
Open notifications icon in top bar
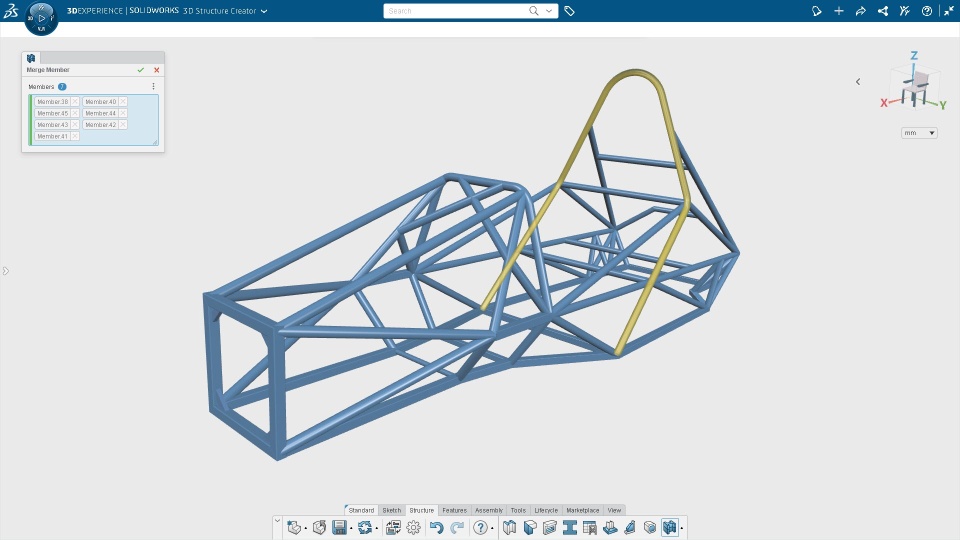coord(817,11)
